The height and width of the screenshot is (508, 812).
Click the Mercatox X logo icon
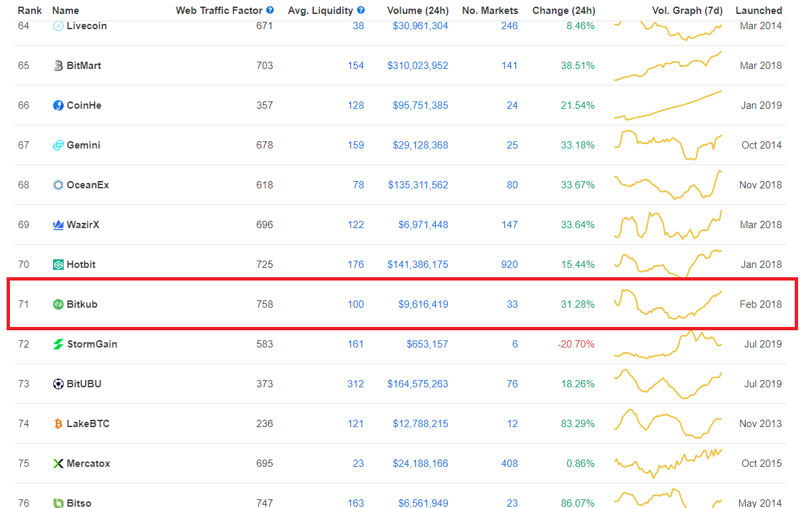tap(58, 464)
